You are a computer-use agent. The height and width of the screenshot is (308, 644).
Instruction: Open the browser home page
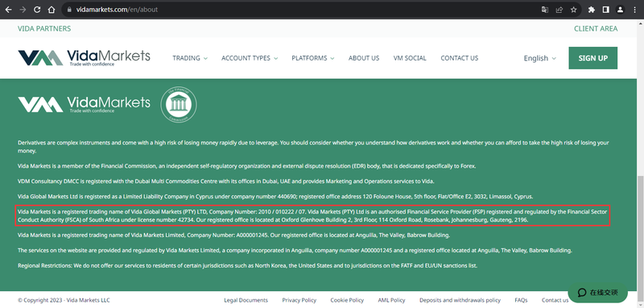pyautogui.click(x=52, y=10)
